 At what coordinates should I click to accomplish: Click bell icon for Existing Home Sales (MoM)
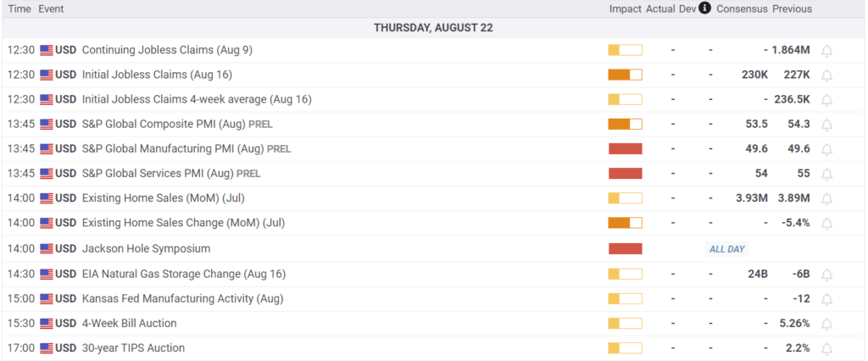click(x=826, y=199)
